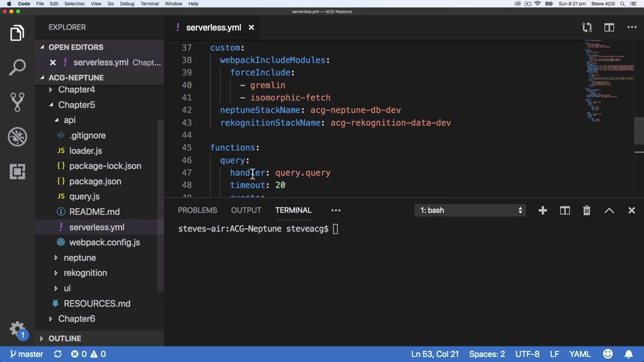
Task: Select the 1: bash terminal dropdown
Action: (471, 210)
